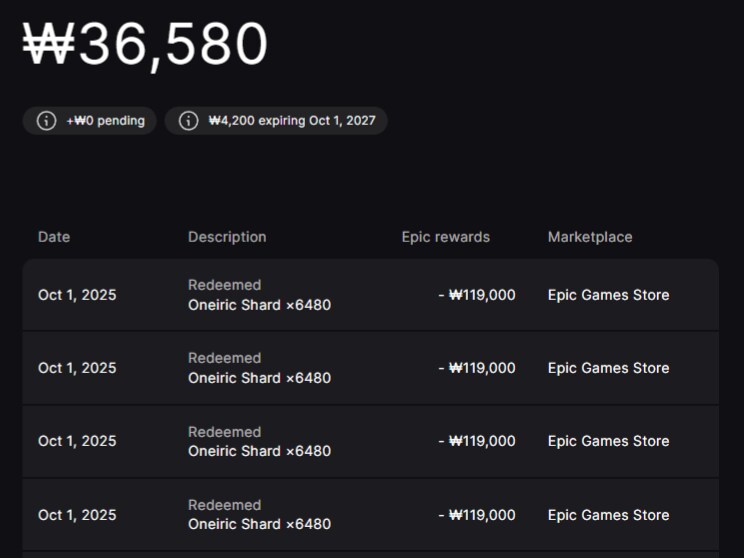Click the third row's Oct 1, 2025 date
744x558 pixels.
click(77, 441)
